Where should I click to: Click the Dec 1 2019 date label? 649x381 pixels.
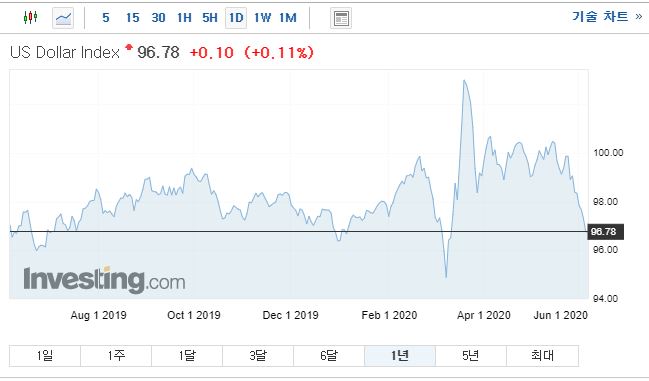click(x=291, y=315)
